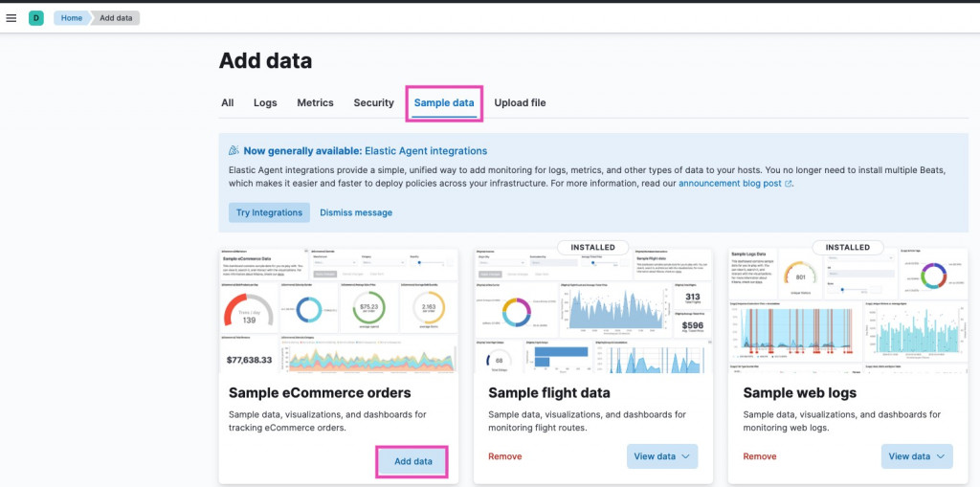Remove the Sample flight data set
The height and width of the screenshot is (487, 980).
(x=504, y=456)
